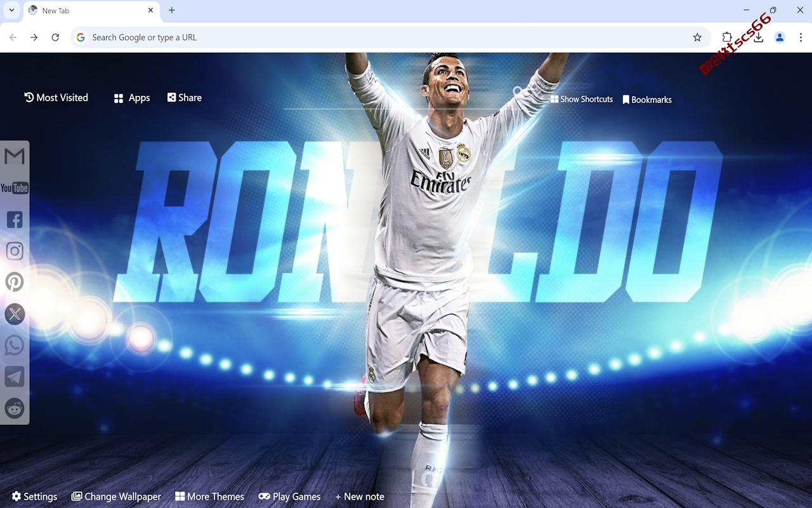
Task: Browse More Themes
Action: pyautogui.click(x=209, y=497)
